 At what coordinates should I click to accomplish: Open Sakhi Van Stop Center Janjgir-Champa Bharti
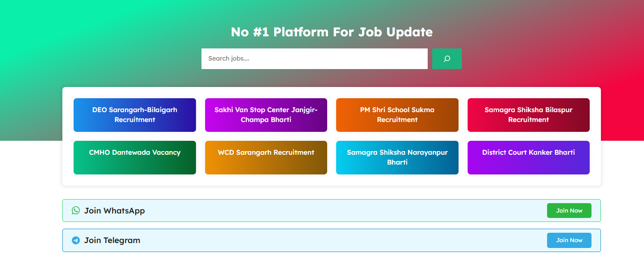coord(266,115)
